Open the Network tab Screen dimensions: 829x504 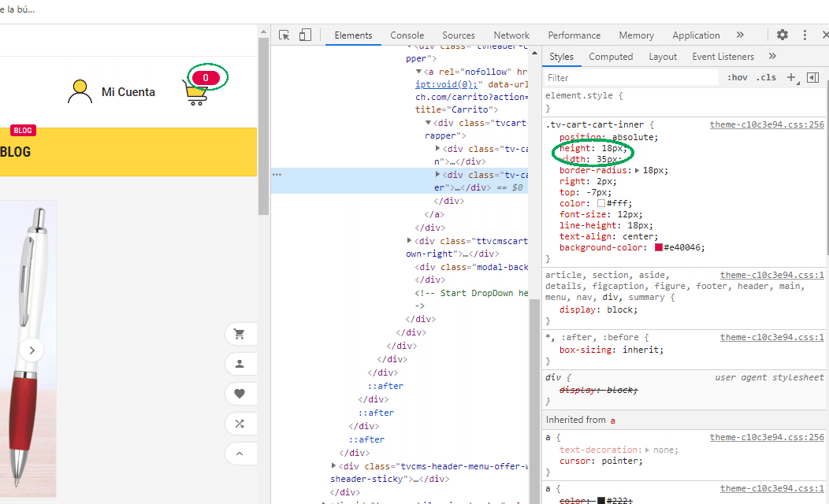(511, 35)
